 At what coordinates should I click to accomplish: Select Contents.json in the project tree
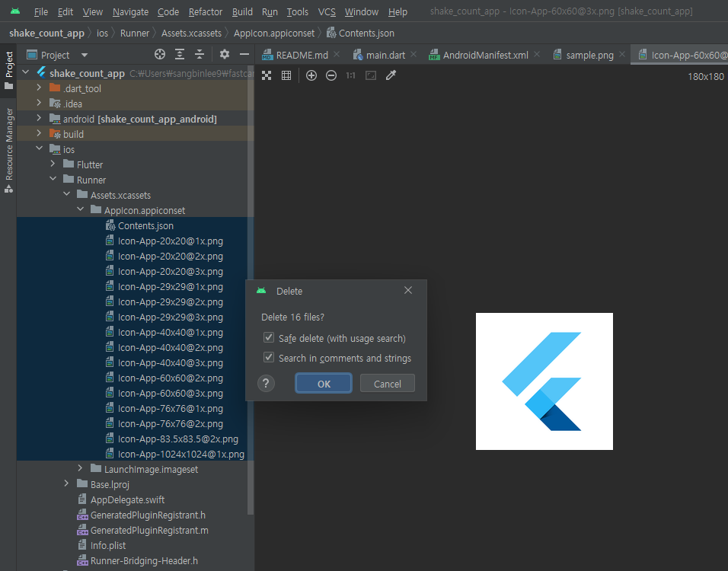tap(135, 225)
